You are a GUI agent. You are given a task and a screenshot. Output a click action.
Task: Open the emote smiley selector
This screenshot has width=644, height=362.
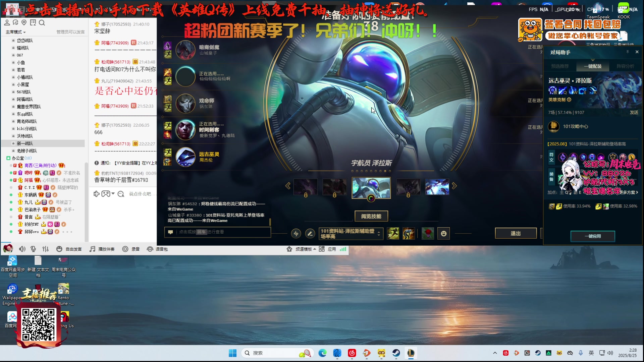(443, 234)
